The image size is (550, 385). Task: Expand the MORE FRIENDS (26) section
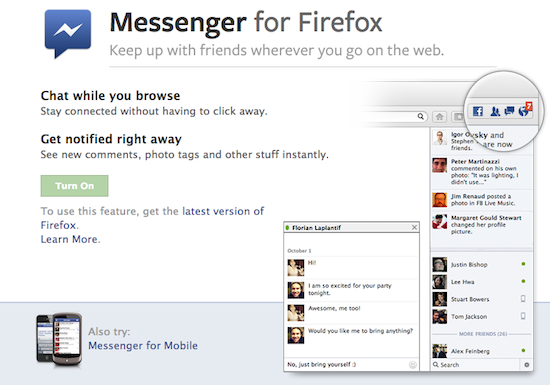coord(483,334)
